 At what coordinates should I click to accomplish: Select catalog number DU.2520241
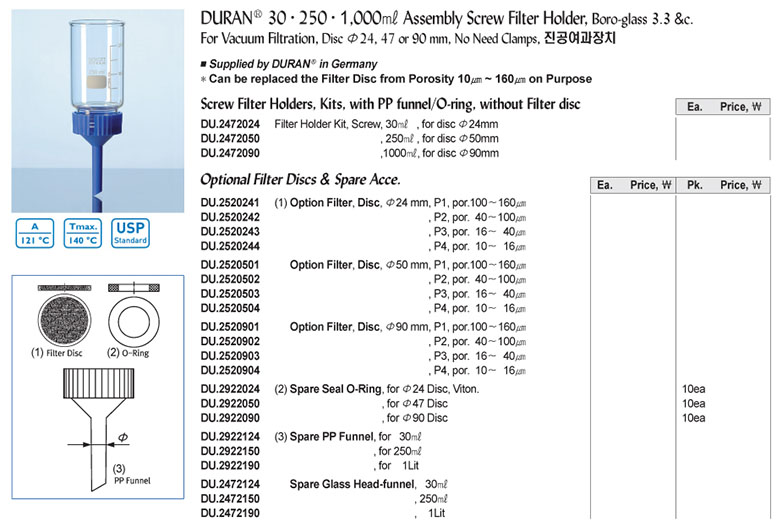pos(230,203)
